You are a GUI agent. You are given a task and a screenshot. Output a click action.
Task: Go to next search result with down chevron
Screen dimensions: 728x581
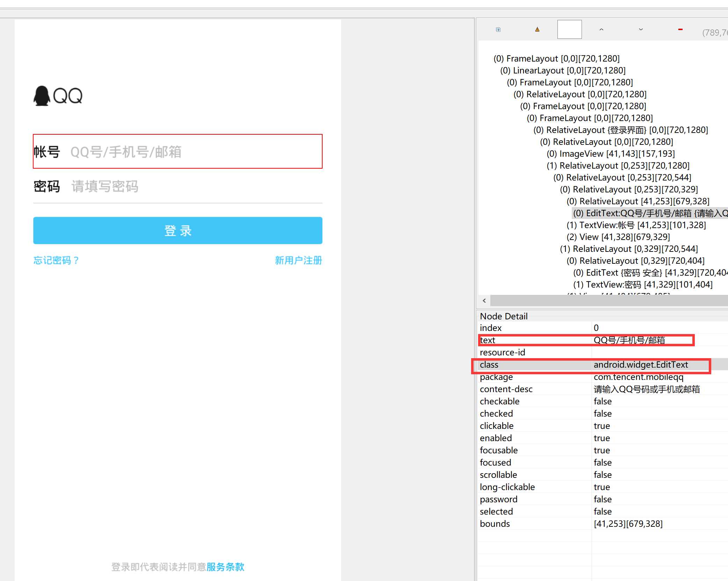coord(641,29)
